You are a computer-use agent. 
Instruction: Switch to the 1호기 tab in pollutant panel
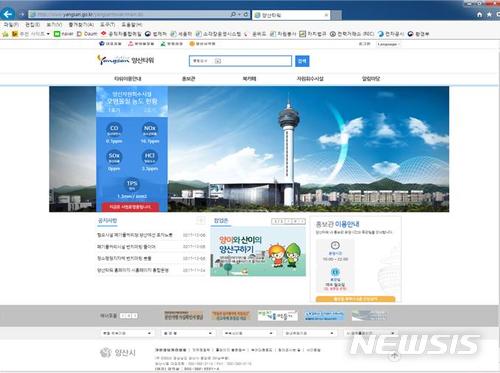point(114,110)
